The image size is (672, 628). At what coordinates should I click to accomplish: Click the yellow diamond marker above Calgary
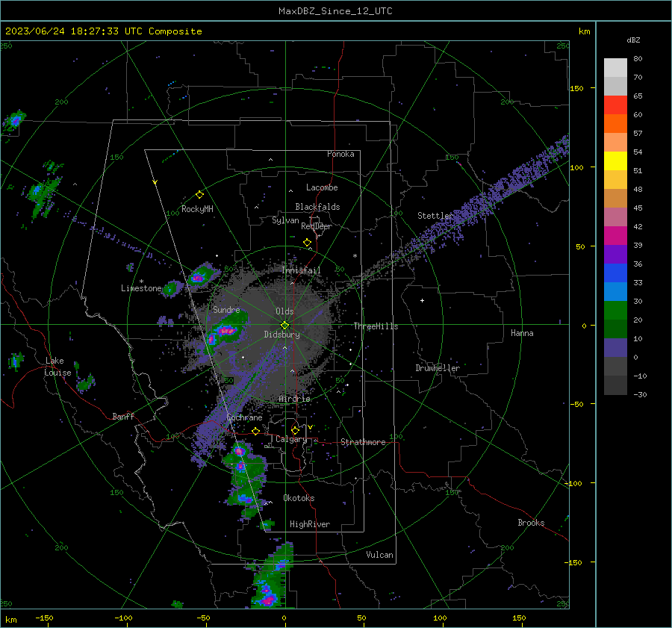[295, 430]
